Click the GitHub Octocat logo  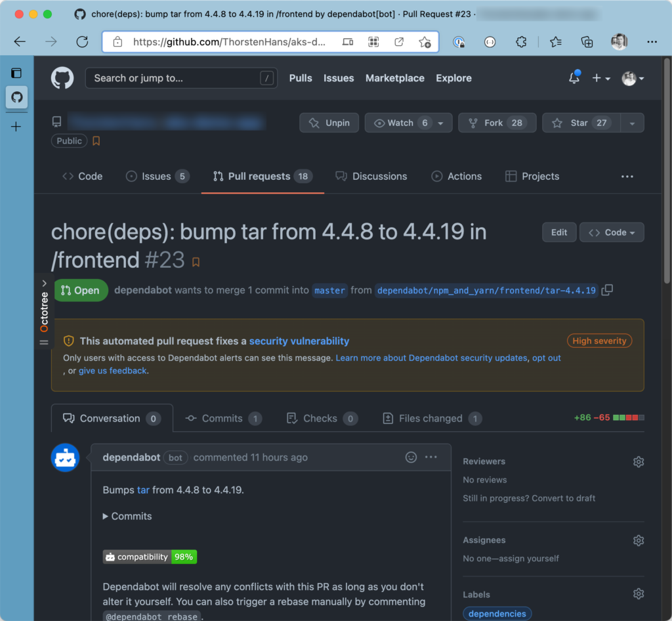click(x=63, y=78)
